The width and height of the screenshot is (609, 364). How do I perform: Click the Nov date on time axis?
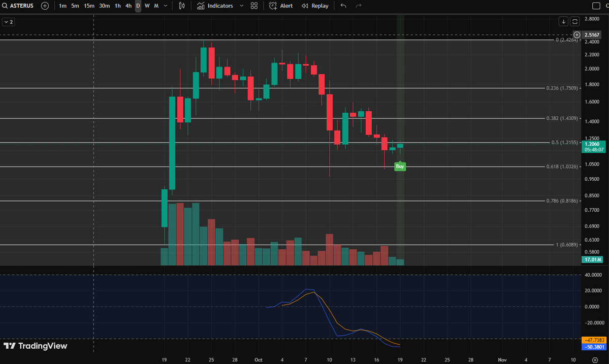point(502,360)
